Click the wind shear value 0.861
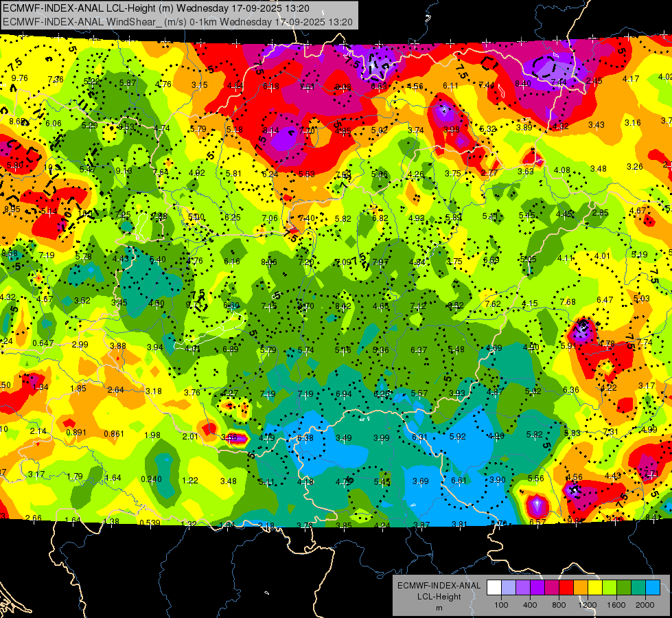 pyautogui.click(x=114, y=433)
